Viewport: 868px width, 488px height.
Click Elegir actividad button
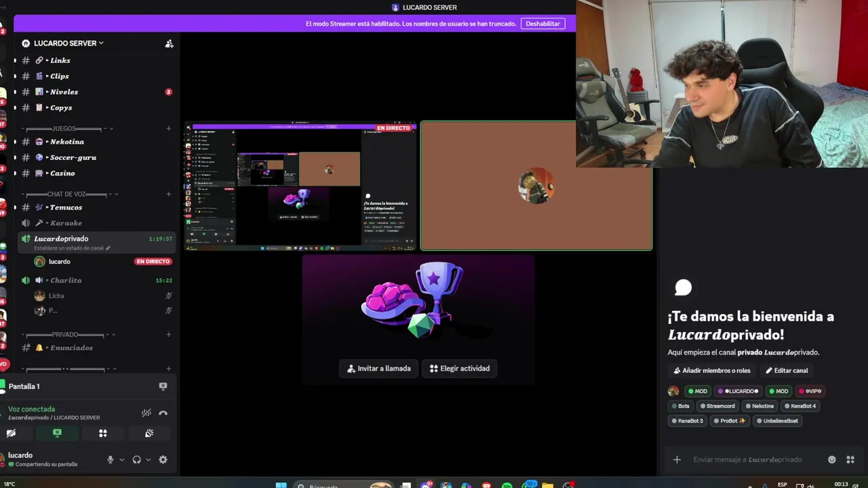click(x=459, y=369)
